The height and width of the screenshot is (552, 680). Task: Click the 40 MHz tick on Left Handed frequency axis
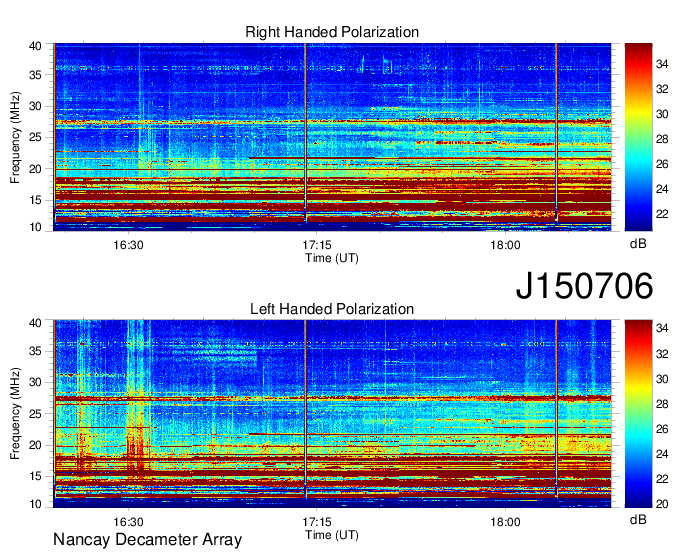[35, 323]
